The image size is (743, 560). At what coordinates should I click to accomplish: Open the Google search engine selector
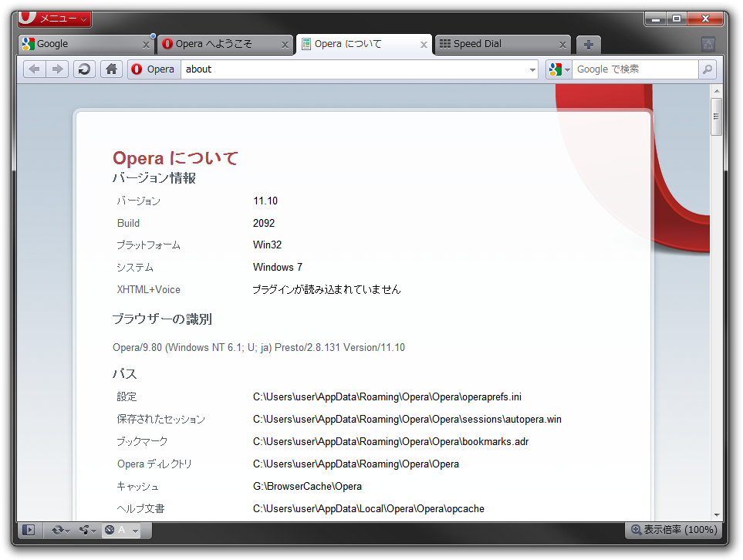point(559,69)
